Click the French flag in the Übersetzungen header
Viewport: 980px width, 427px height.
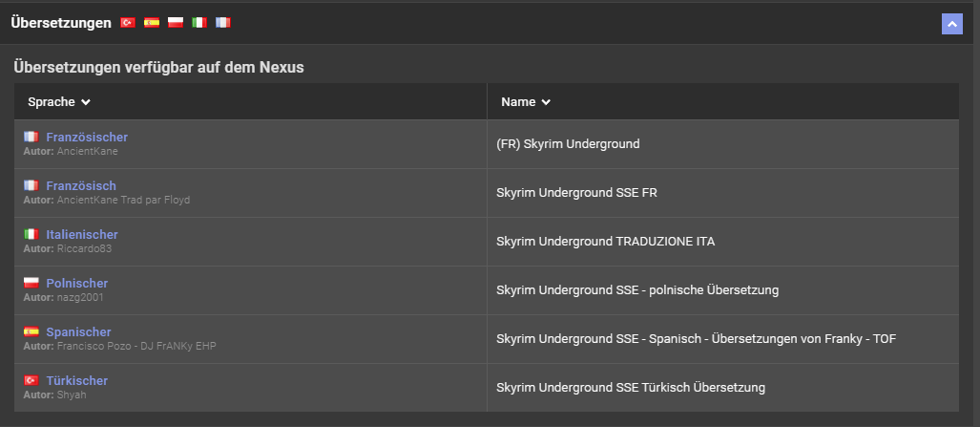coord(222,23)
